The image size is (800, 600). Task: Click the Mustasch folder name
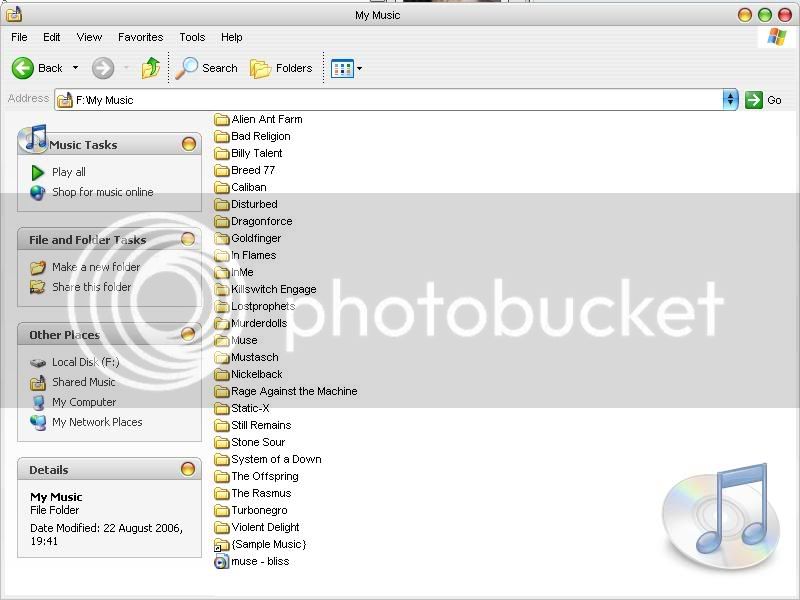(255, 357)
